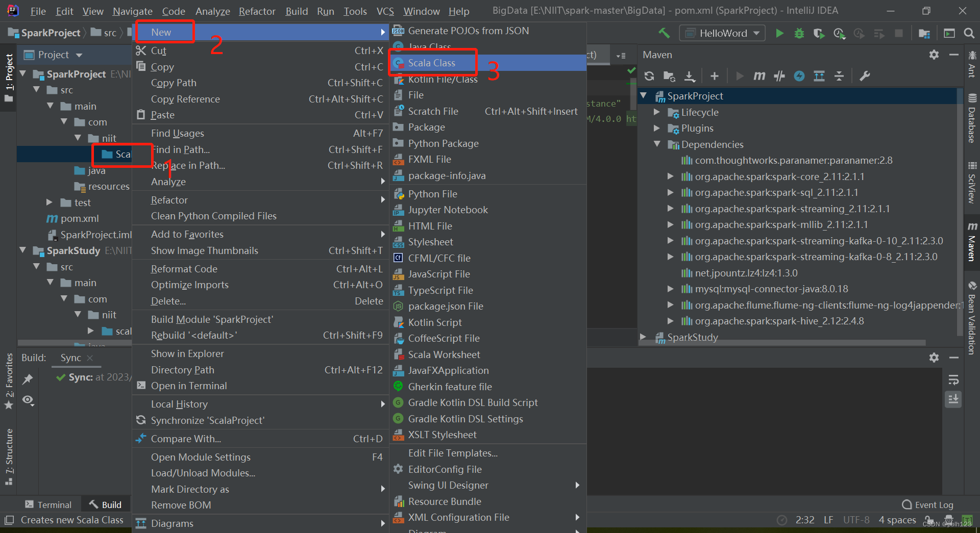Viewport: 980px width, 533px height.
Task: Reimport all Maven projects icon
Action: coord(649,76)
